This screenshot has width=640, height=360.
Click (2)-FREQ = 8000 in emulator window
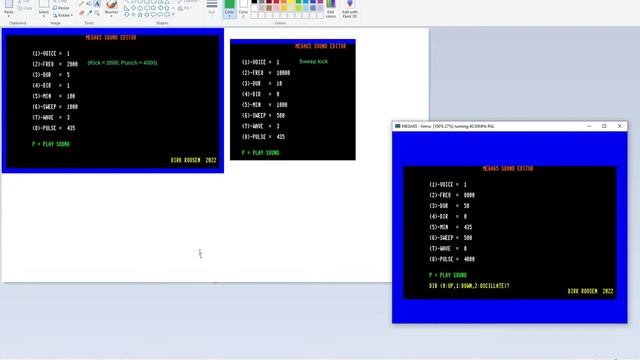[x=452, y=195]
